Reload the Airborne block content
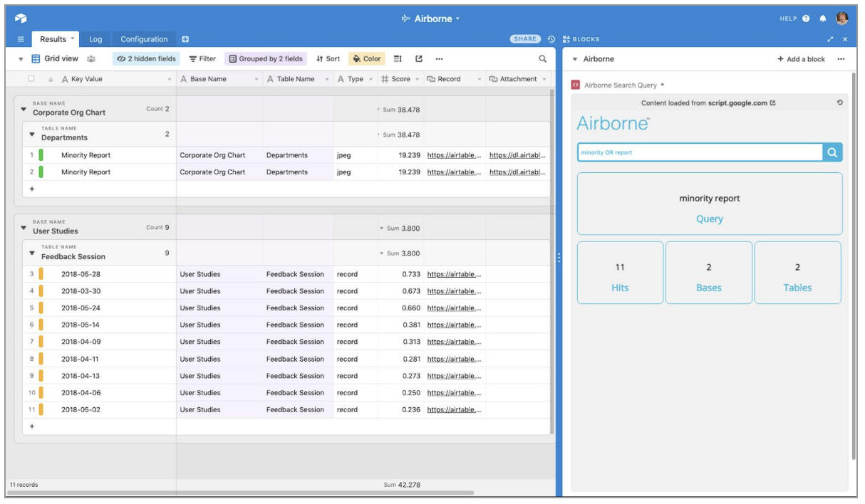Screen dimensions: 865x504 (840, 103)
